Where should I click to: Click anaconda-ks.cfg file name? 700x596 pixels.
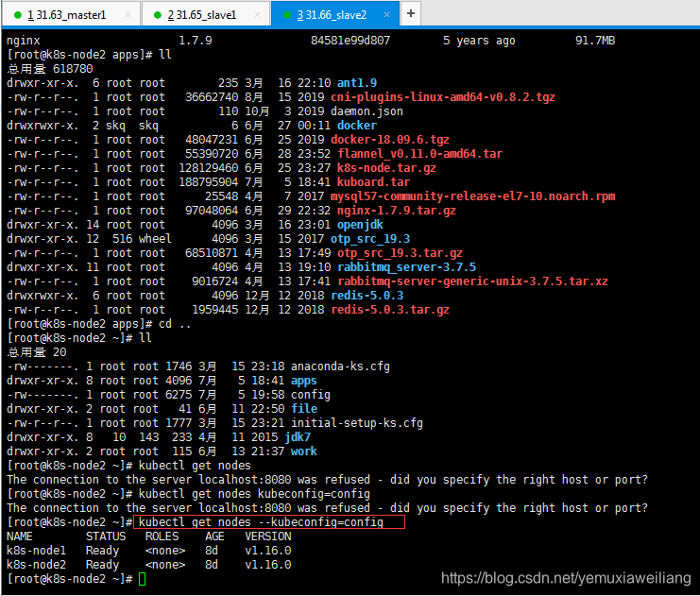[x=340, y=366]
